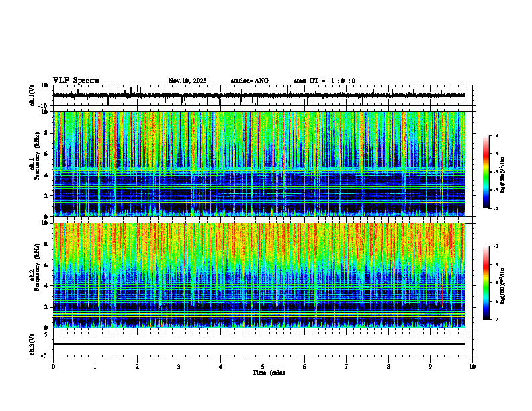Click the "start UT = 1 : 0 : 0" text

point(324,81)
